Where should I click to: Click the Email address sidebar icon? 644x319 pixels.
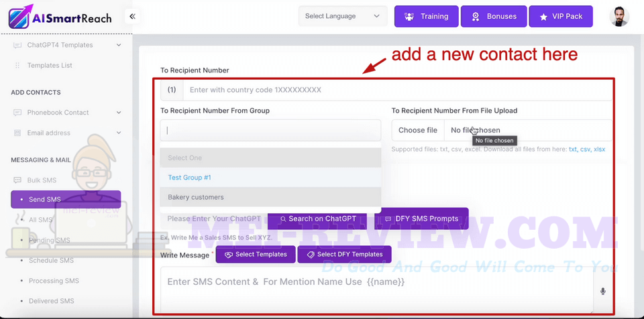[17, 133]
